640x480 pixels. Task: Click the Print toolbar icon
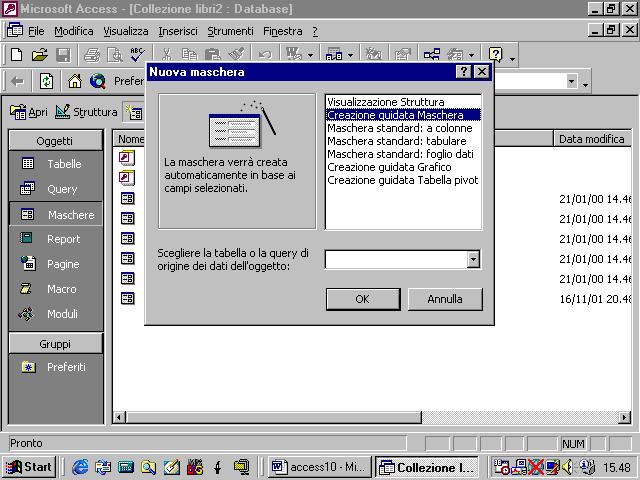coord(92,54)
